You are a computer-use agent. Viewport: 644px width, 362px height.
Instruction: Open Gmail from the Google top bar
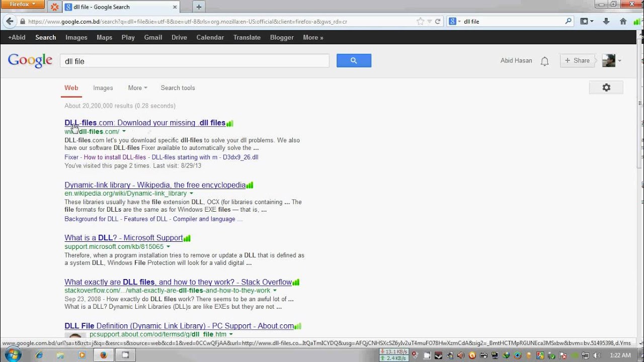[x=153, y=38]
